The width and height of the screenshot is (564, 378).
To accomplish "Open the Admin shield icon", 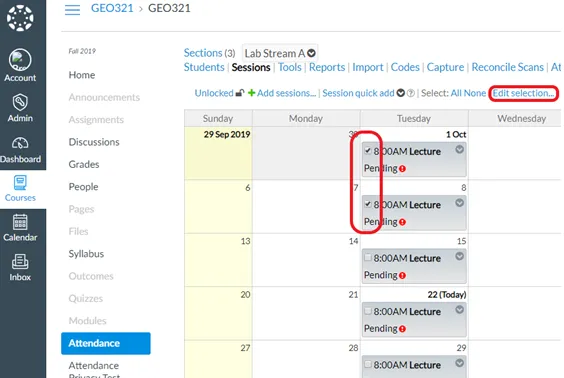I will tap(20, 102).
